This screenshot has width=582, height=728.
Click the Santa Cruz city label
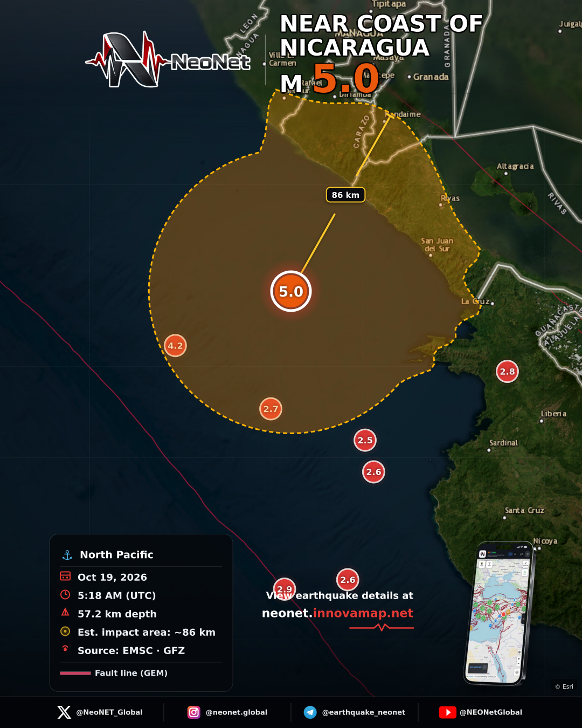coord(524,510)
